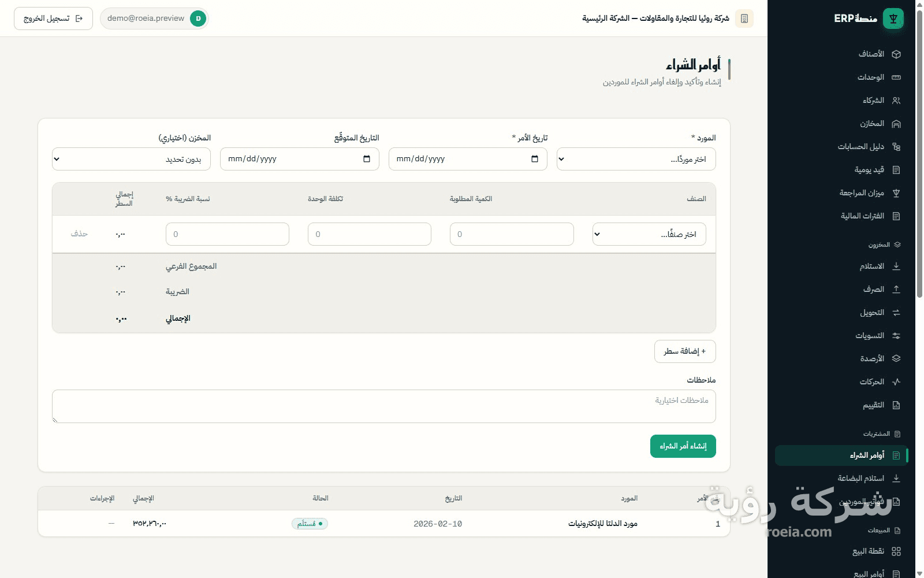Click the notes (ملاحظات اختيارية) textarea
924x578 pixels.
(384, 406)
